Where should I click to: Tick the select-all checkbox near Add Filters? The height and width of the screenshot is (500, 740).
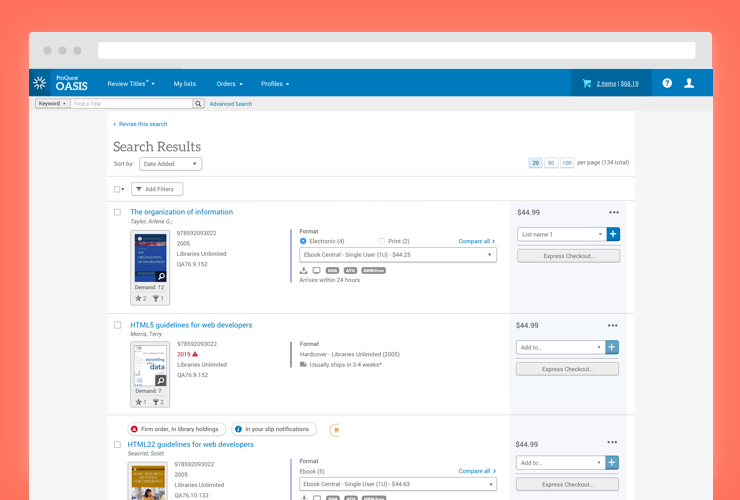coord(117,189)
